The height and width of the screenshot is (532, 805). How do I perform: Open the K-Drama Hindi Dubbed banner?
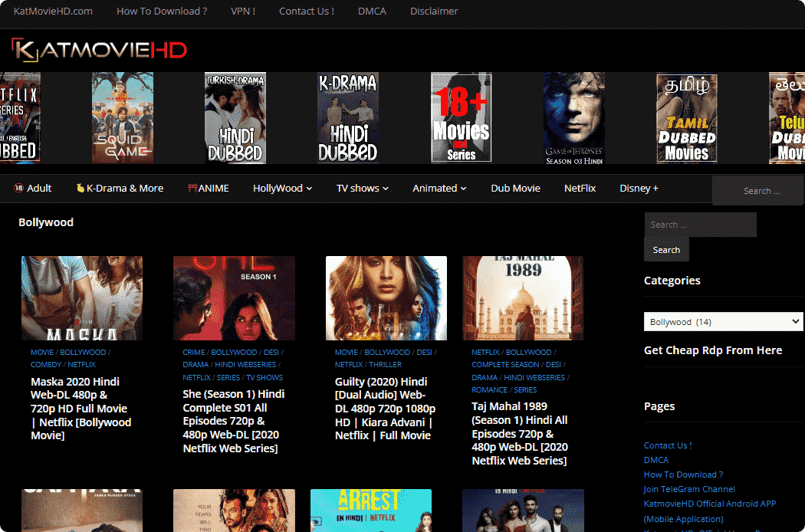click(x=348, y=117)
